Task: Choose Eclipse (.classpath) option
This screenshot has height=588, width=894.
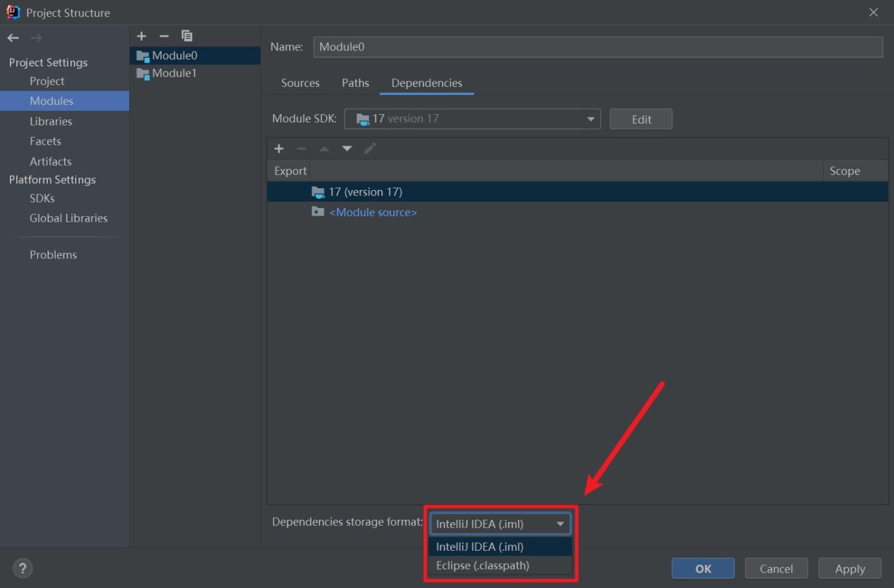Action: point(500,566)
